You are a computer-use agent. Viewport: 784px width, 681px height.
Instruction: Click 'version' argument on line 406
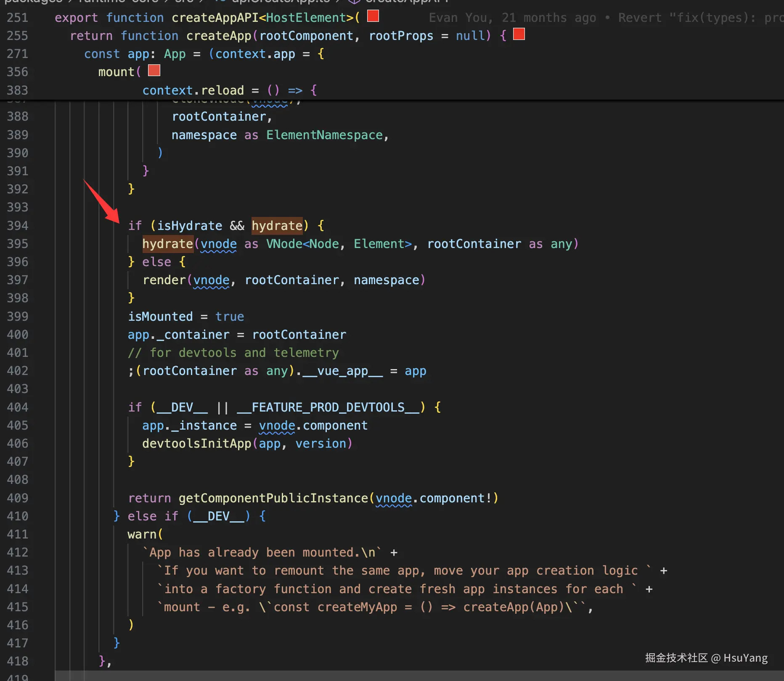tap(321, 443)
